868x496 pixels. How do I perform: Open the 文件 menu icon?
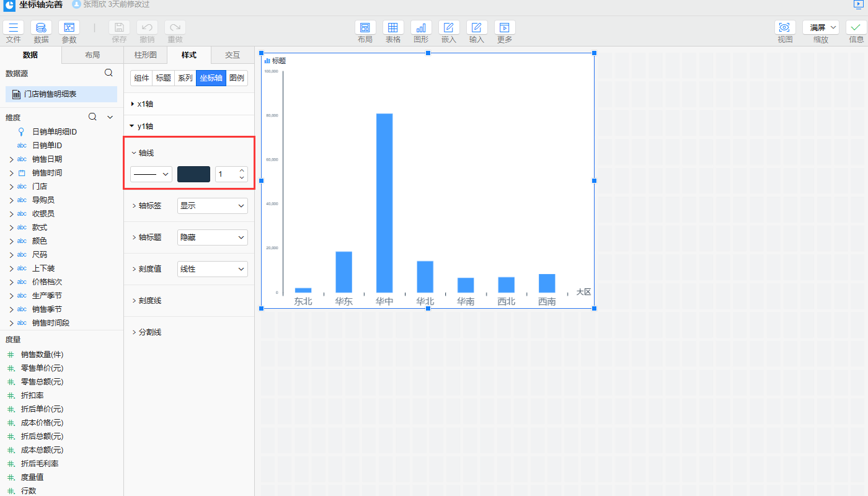(x=13, y=28)
